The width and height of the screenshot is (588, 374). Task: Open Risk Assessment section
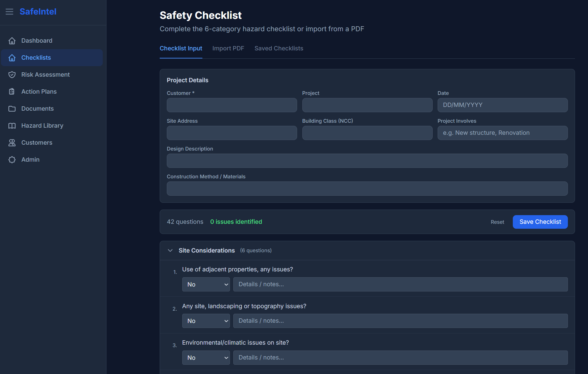45,74
